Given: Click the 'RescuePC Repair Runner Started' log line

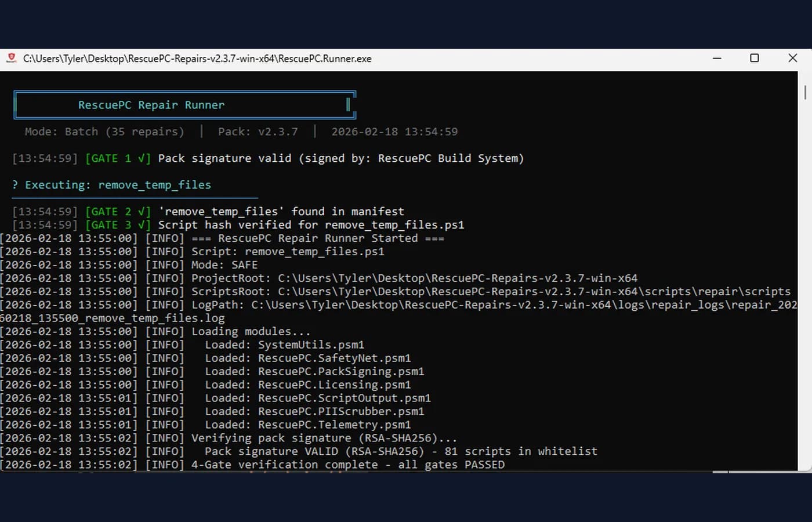Looking at the screenshot, I should click(222, 238).
